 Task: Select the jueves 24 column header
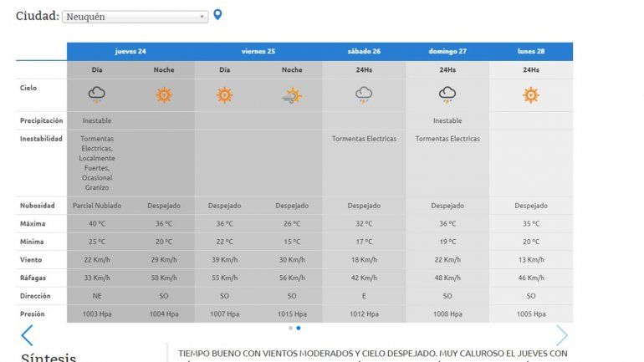tap(130, 52)
